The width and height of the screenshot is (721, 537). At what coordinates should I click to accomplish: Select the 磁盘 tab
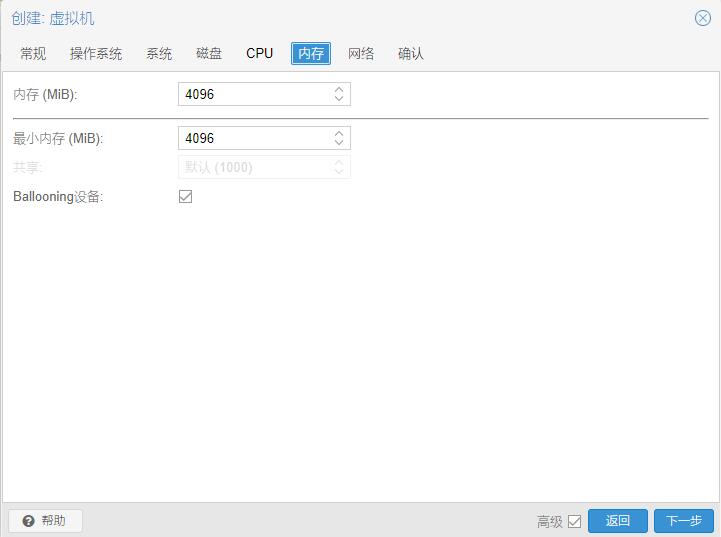click(x=209, y=54)
